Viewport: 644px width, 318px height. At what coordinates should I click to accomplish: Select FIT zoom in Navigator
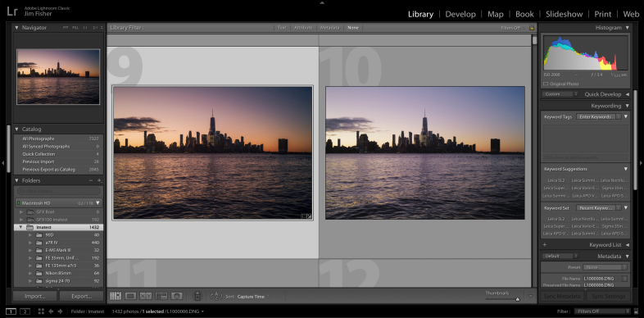[x=66, y=28]
